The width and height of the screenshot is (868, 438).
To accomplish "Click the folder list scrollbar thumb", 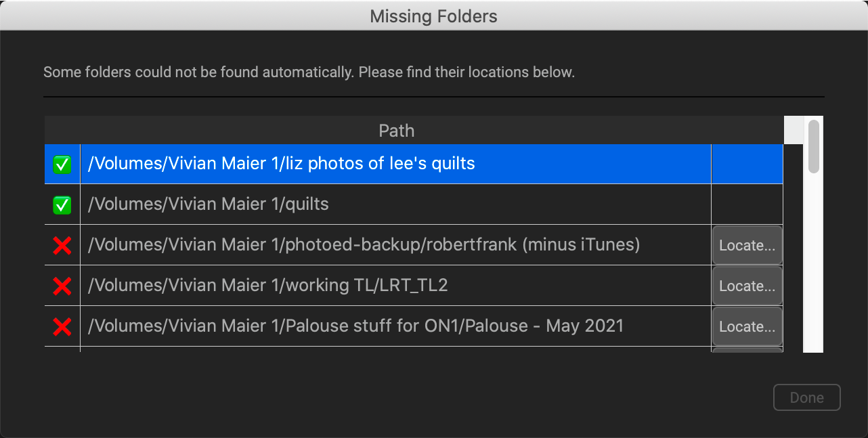I will [x=813, y=146].
